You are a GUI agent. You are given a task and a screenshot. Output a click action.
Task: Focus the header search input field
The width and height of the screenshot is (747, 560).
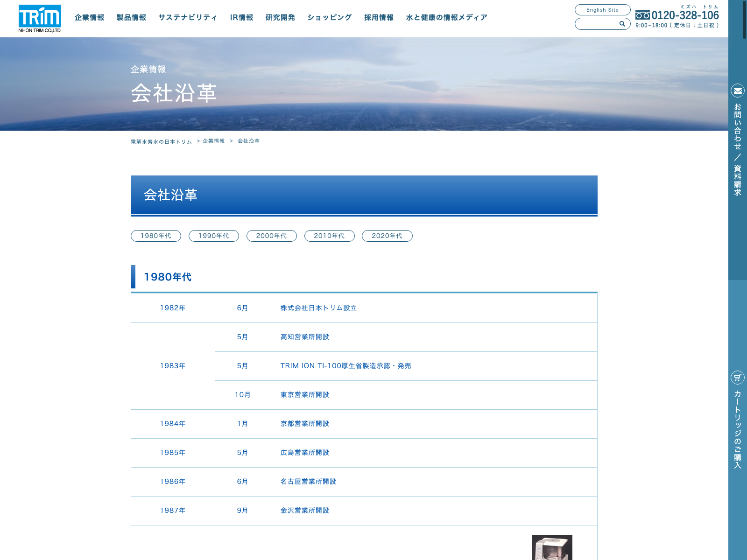[x=598, y=24]
